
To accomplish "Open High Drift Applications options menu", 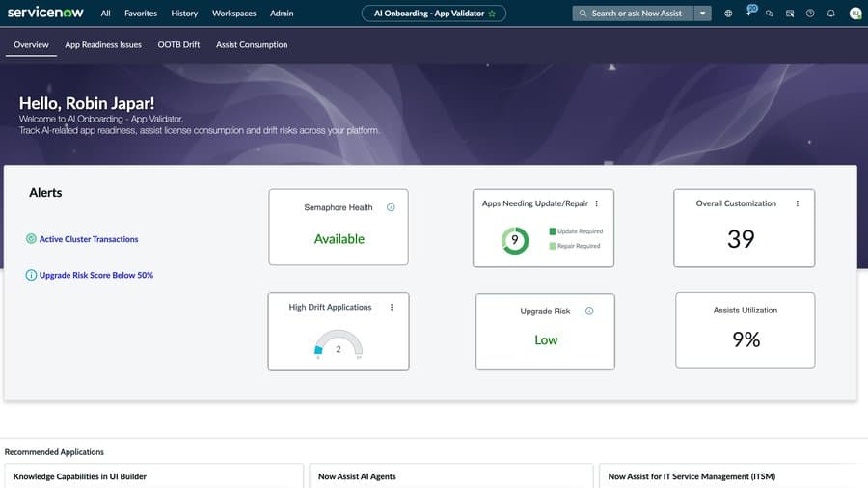I will click(392, 307).
